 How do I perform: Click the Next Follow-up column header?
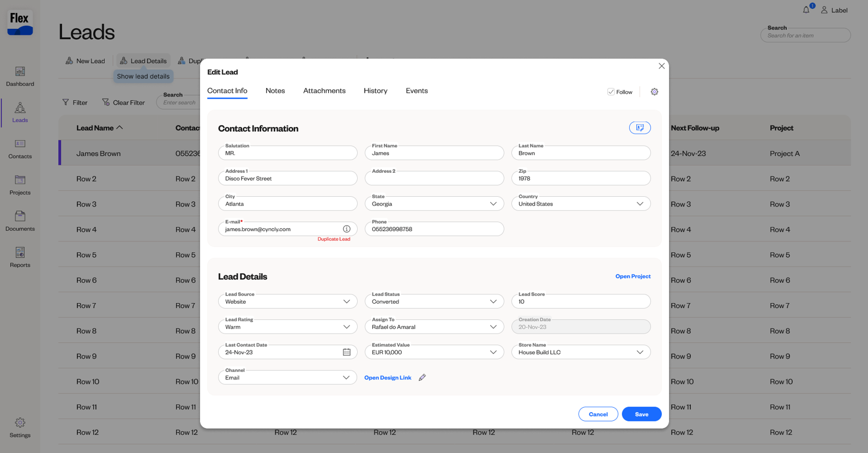point(695,128)
